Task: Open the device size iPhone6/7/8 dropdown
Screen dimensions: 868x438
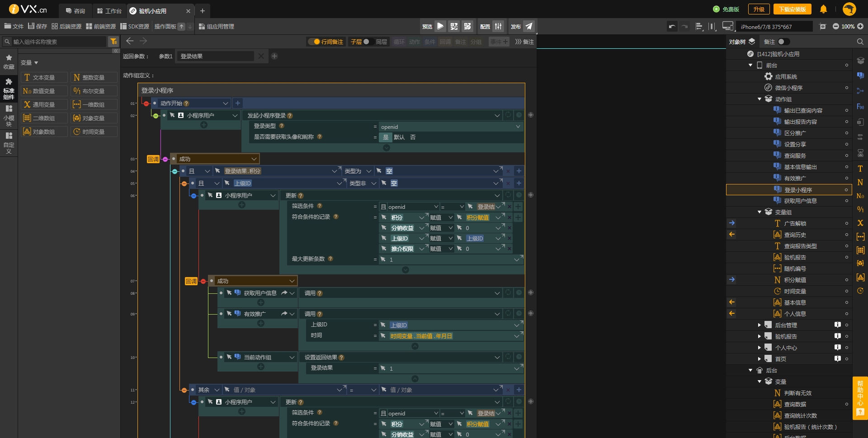Action: click(774, 27)
